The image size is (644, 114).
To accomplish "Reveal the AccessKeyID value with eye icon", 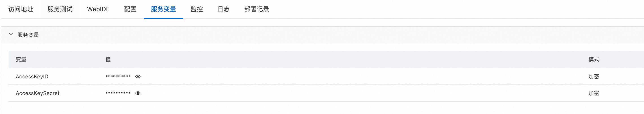I will [x=138, y=76].
